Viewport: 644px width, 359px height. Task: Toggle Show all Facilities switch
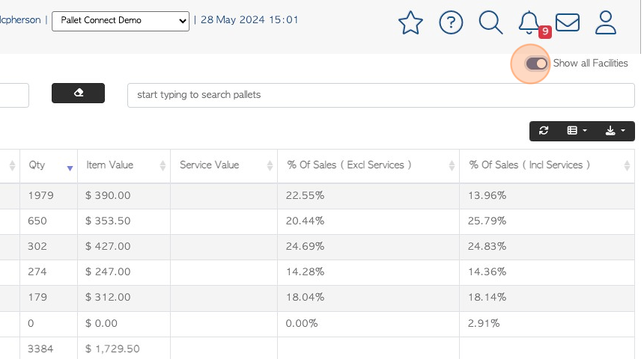click(536, 64)
